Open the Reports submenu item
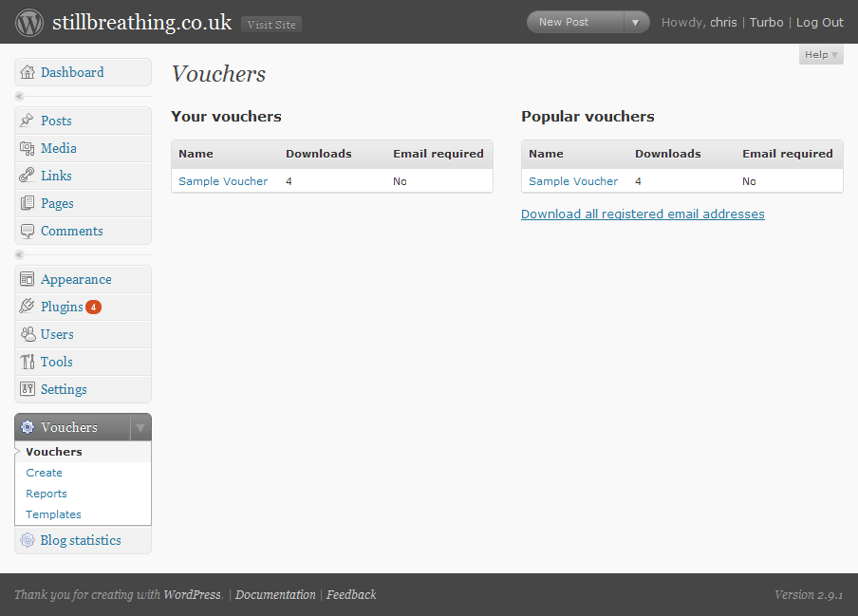 click(47, 494)
